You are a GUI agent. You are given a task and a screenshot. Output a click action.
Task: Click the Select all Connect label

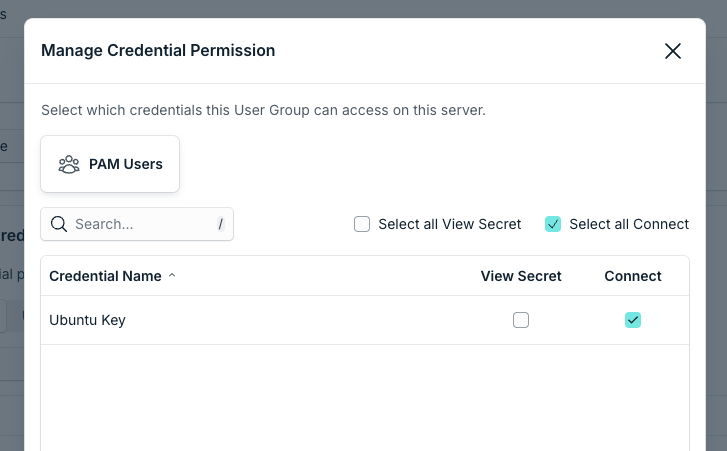629,224
